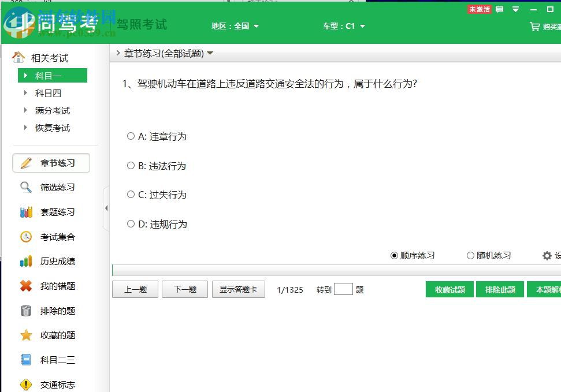Click the 下一题 button
Viewport: 561px width, 392px height.
[185, 289]
